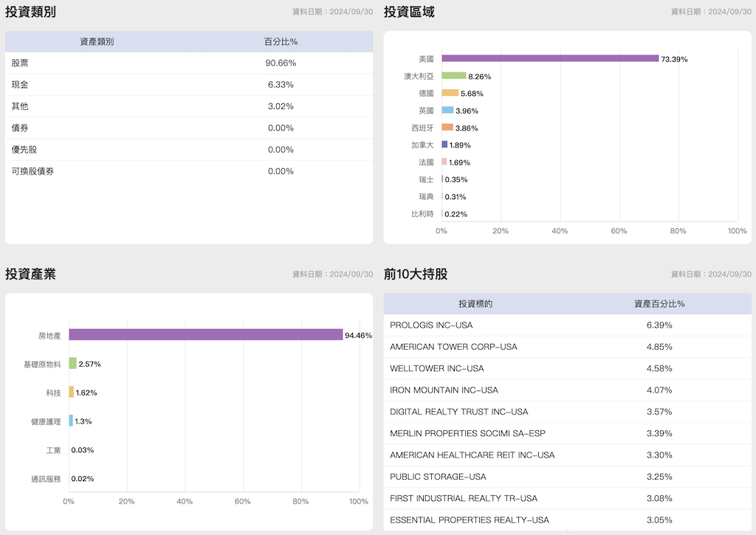Click the purple 美國 bar in region chart

click(x=549, y=58)
